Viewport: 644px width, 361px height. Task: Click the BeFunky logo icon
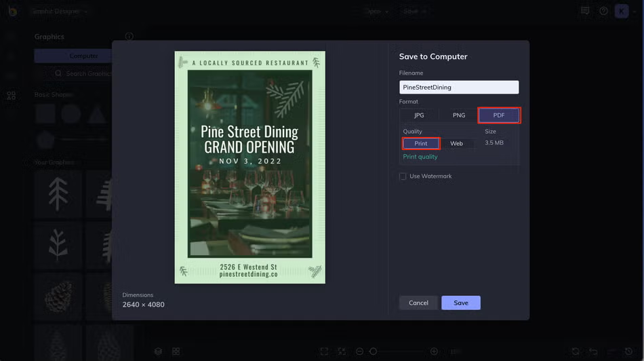pyautogui.click(x=12, y=11)
